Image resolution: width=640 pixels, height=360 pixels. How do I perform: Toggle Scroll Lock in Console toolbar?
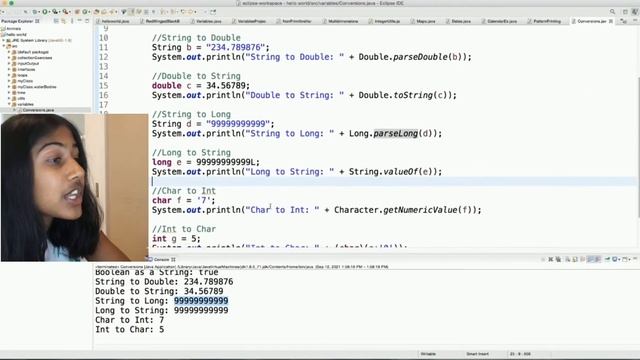(575, 259)
